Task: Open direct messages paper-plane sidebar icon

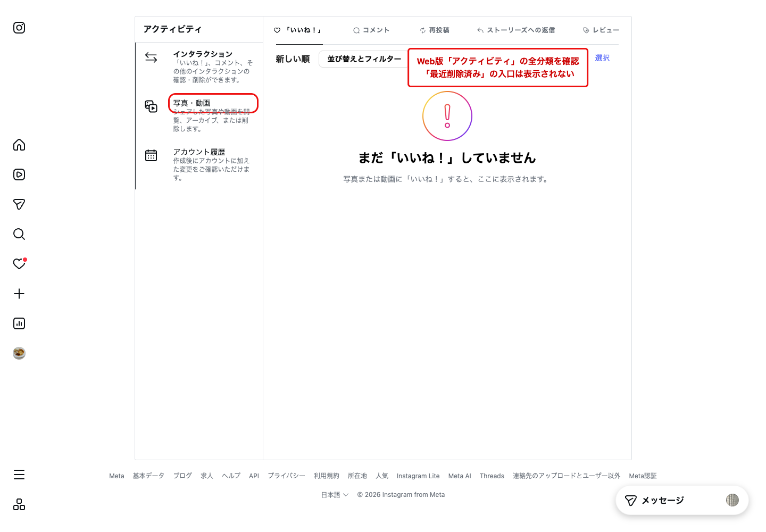Action: (19, 204)
